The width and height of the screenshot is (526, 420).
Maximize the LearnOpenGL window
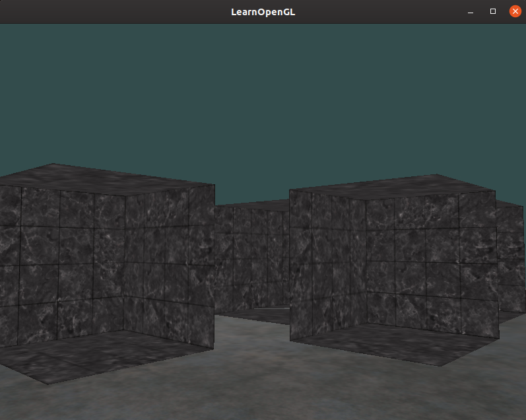(492, 12)
